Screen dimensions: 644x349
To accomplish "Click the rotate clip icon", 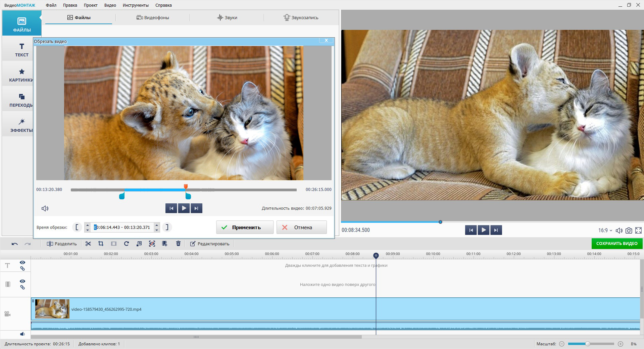I will tap(127, 244).
